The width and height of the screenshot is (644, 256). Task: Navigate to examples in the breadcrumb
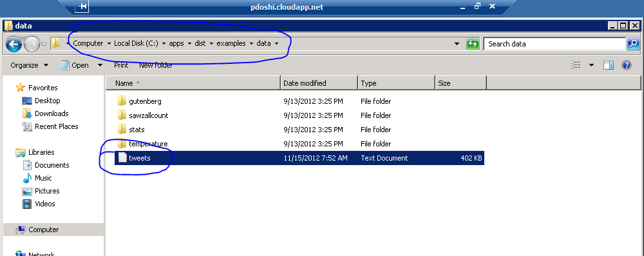231,43
